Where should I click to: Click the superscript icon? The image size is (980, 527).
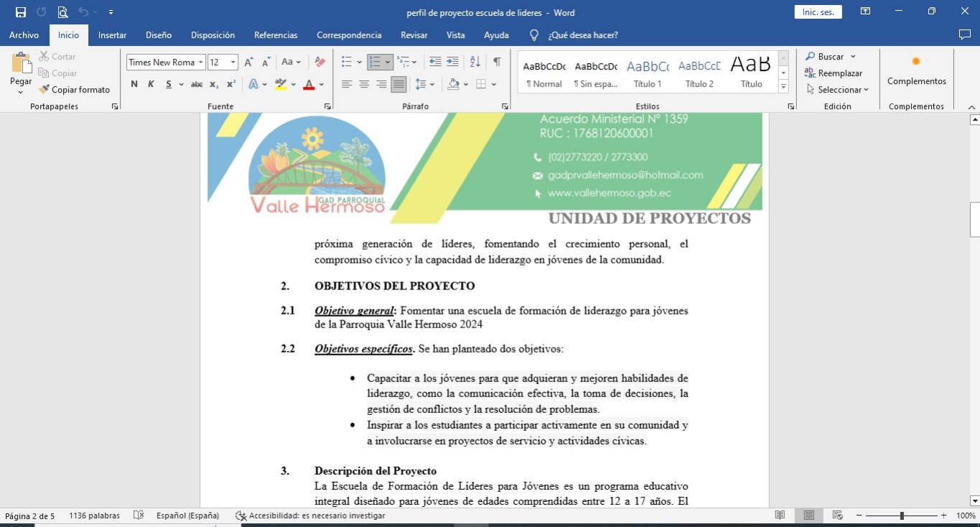click(231, 84)
